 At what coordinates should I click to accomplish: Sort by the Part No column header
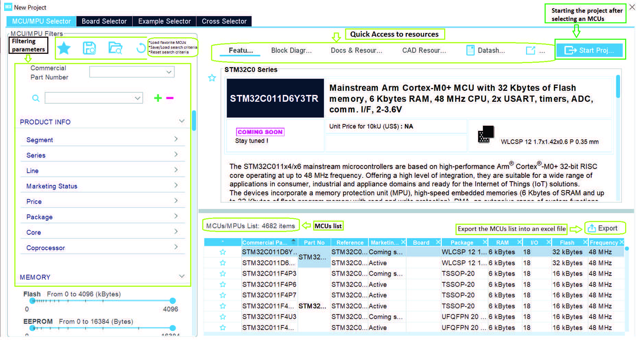[x=314, y=243]
